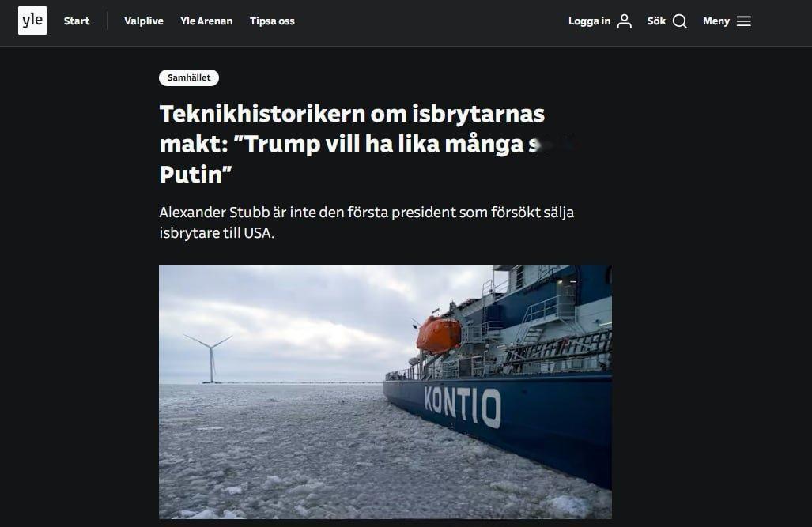Open the icebreaker article photo
This screenshot has height=527, width=812.
[385, 392]
